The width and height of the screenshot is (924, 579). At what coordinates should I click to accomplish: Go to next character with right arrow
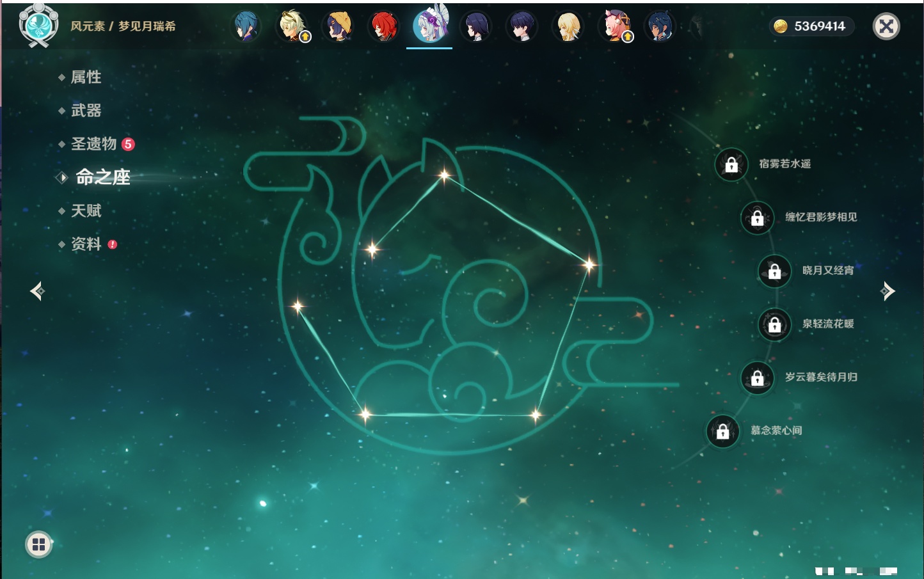(888, 291)
